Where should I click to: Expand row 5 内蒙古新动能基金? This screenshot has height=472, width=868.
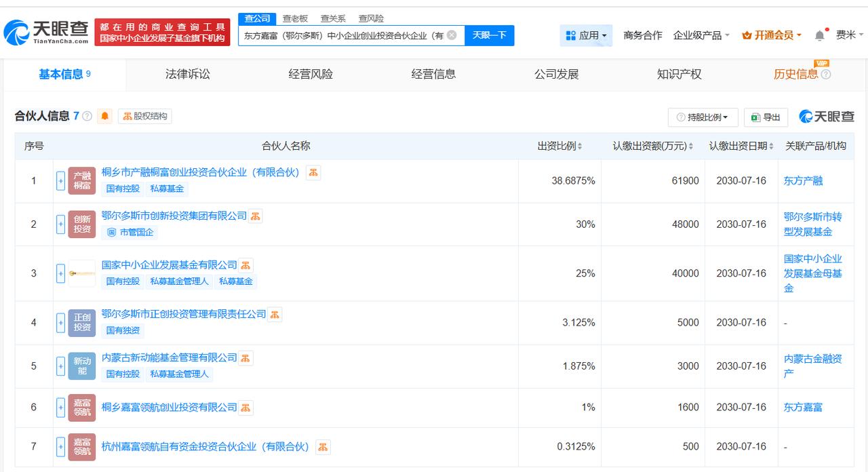[x=60, y=366]
